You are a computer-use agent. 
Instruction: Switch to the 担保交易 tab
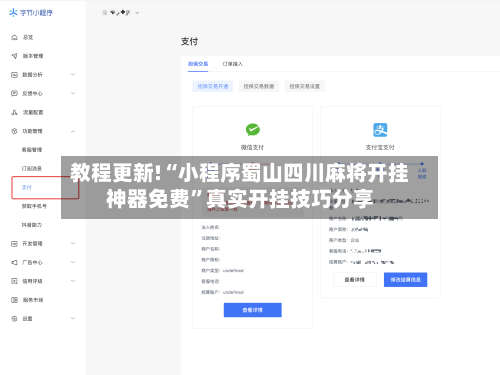pyautogui.click(x=198, y=64)
